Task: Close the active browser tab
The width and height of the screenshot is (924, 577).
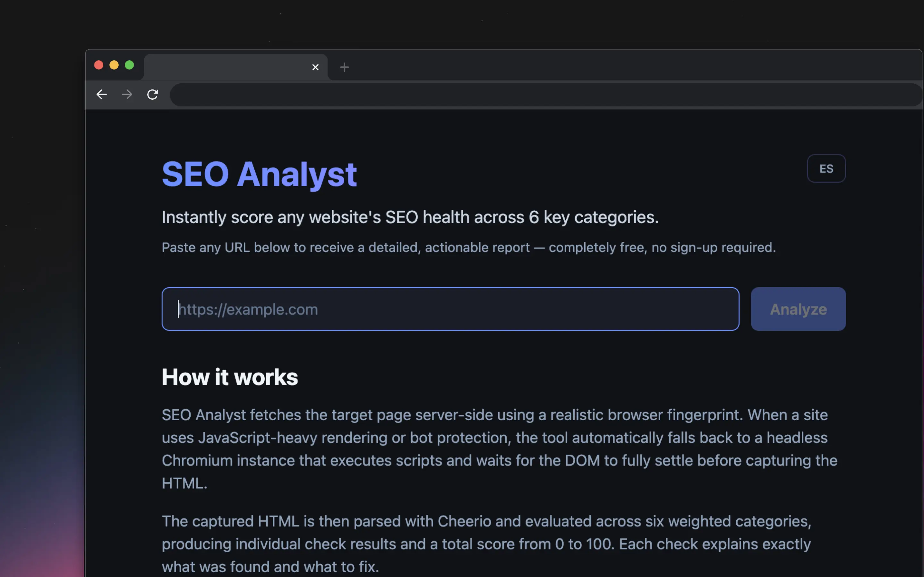Action: click(315, 67)
